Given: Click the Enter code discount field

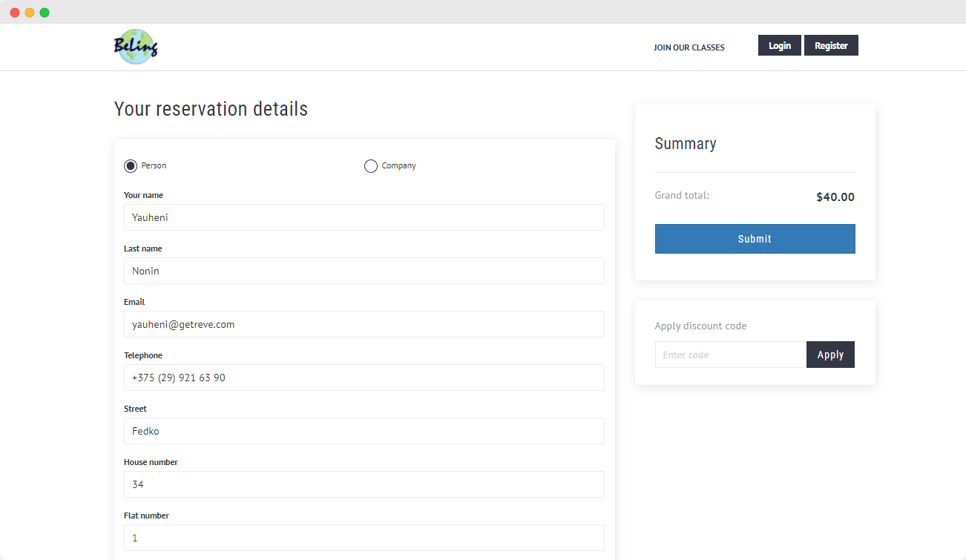Looking at the screenshot, I should (x=731, y=355).
